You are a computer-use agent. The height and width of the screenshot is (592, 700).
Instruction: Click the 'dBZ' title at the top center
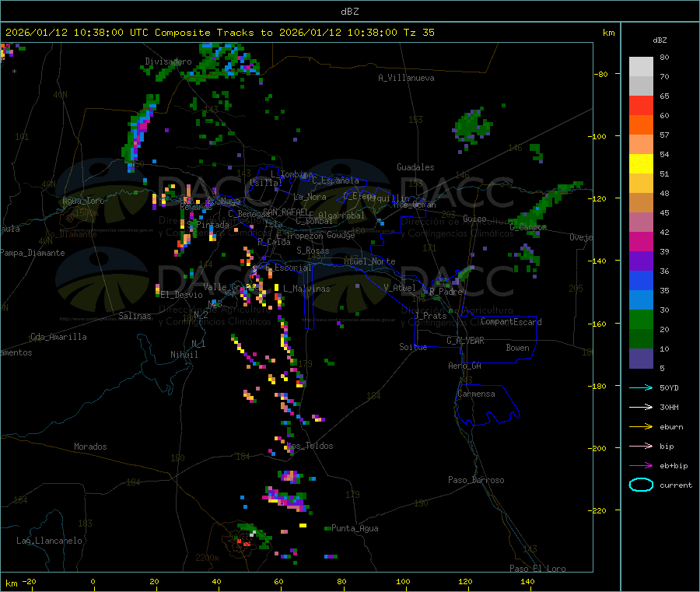coord(349,12)
